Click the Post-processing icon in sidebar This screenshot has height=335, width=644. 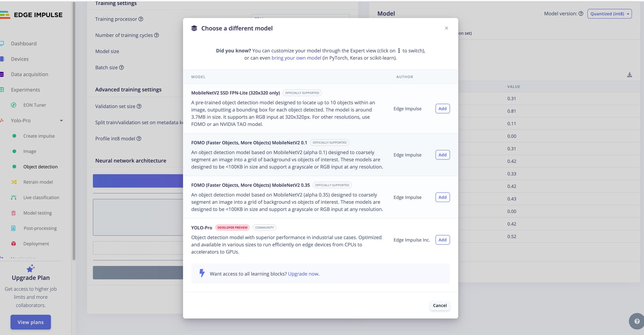(14, 228)
